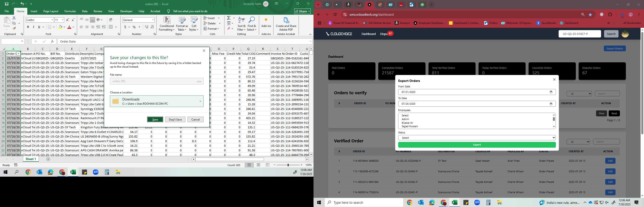Toggle Middle Align in Alignment group
Image resolution: width=644 pixels, height=207 pixels.
click(x=87, y=20)
